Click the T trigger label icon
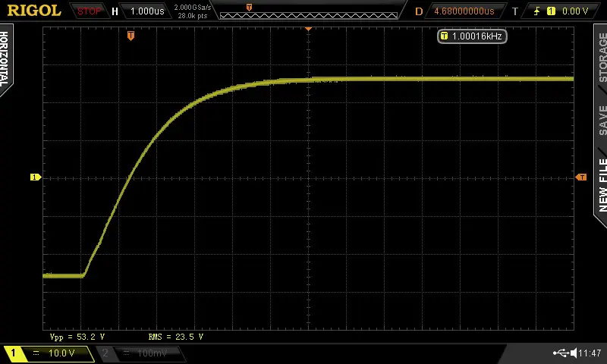 click(515, 11)
